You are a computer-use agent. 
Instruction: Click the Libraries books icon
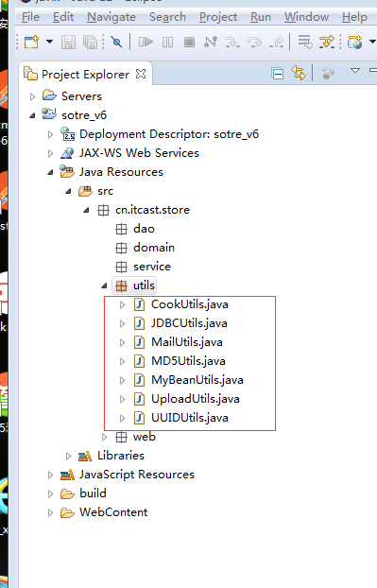[x=85, y=456]
